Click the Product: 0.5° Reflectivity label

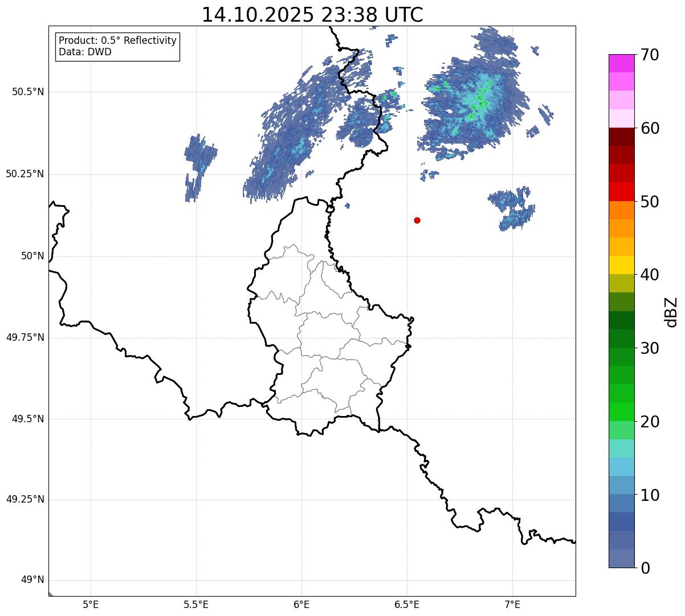click(x=117, y=41)
